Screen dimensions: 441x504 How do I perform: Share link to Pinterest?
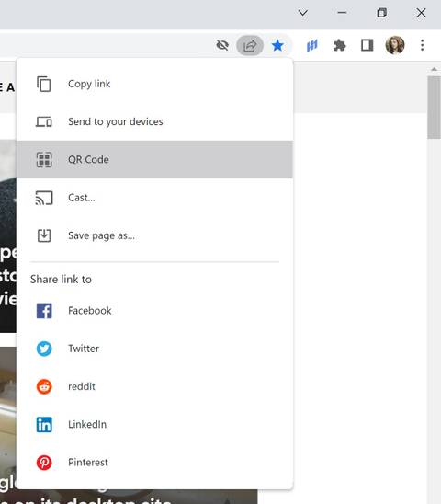(154, 463)
